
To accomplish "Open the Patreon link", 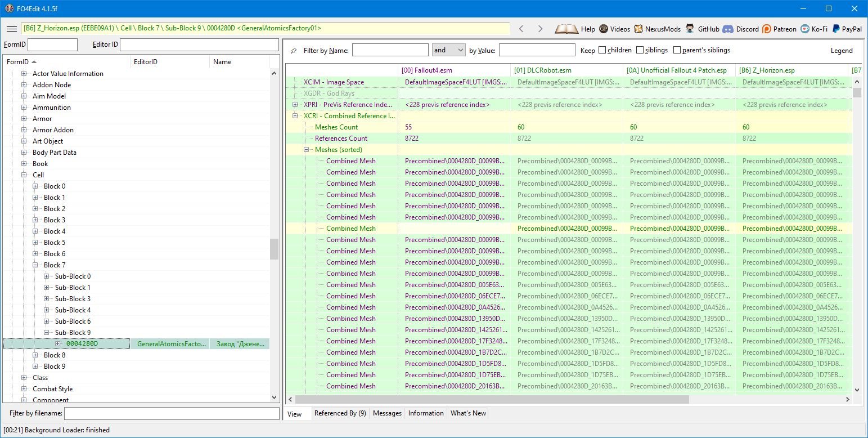I will (x=766, y=29).
